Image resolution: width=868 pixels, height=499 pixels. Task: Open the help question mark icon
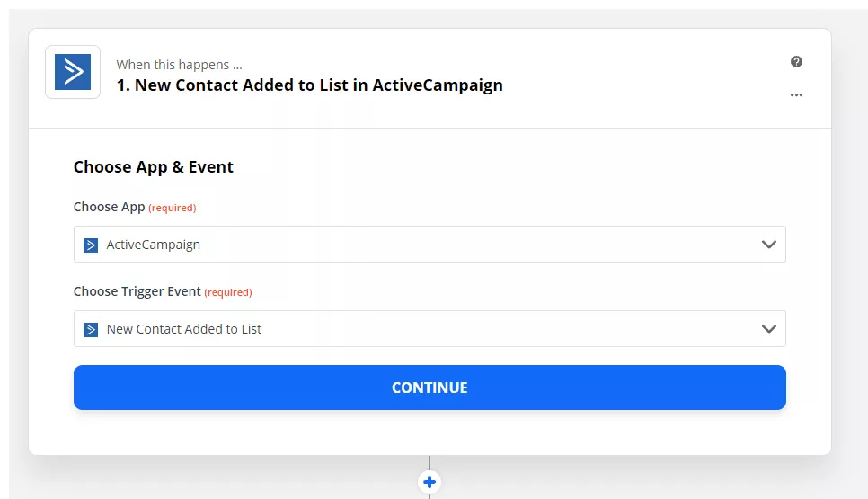tap(796, 61)
